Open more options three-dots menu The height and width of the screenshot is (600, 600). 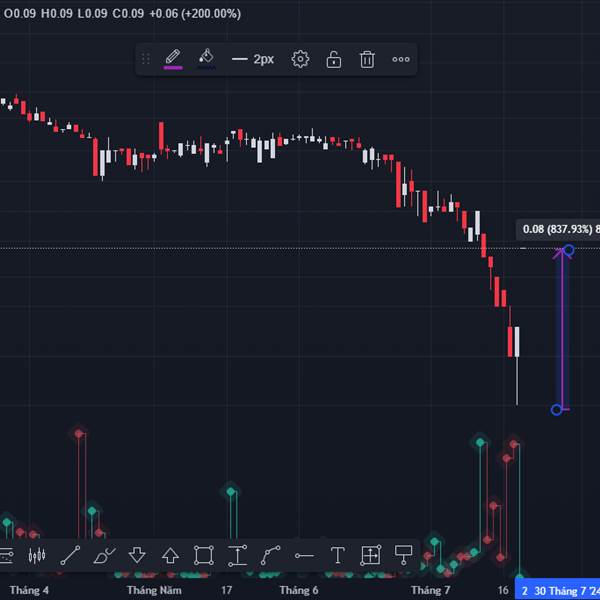coord(401,59)
